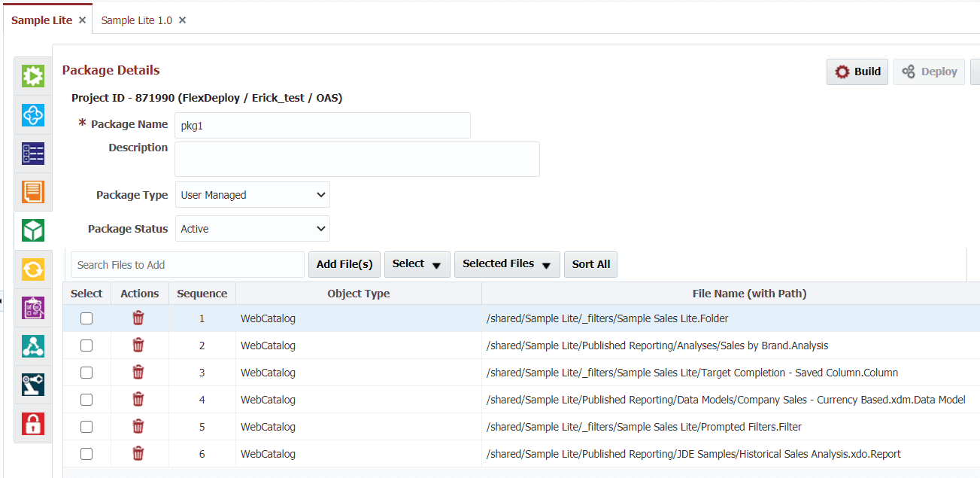
Task: Click the Add File(s) button
Action: pyautogui.click(x=344, y=264)
